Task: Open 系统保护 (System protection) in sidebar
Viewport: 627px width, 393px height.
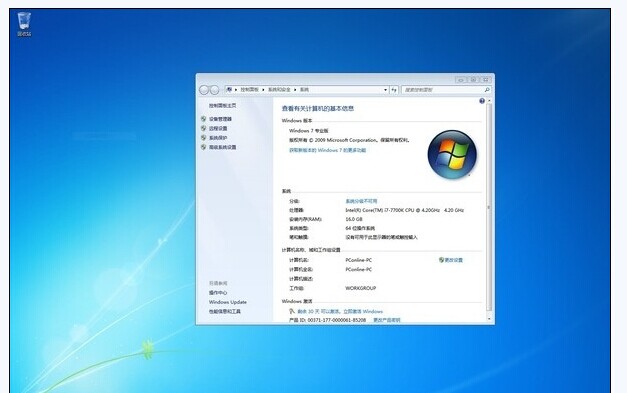Action: (x=218, y=138)
